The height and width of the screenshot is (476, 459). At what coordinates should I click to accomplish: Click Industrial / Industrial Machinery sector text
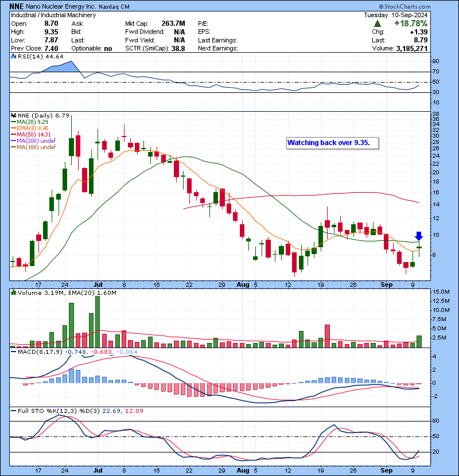(53, 15)
